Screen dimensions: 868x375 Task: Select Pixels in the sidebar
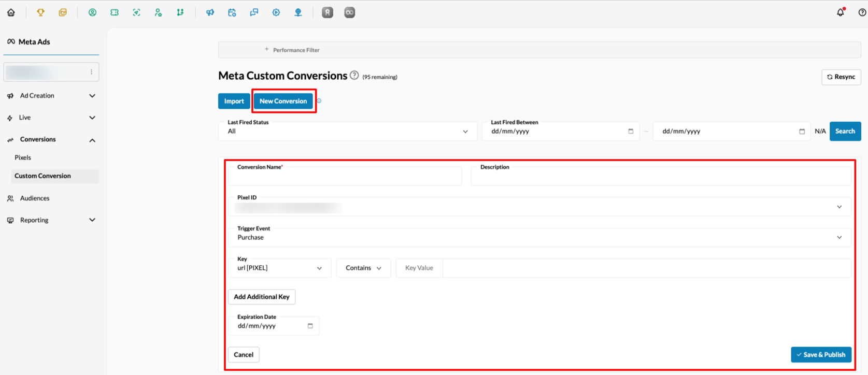[23, 157]
